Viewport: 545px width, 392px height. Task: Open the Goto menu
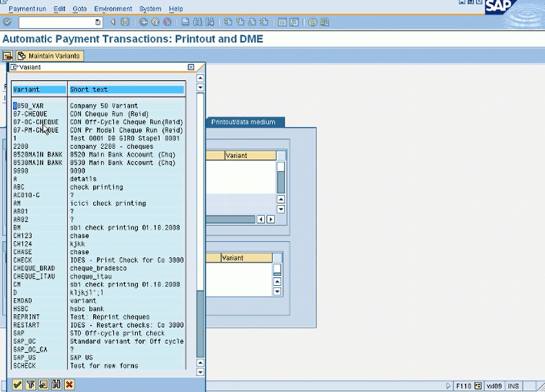(79, 9)
